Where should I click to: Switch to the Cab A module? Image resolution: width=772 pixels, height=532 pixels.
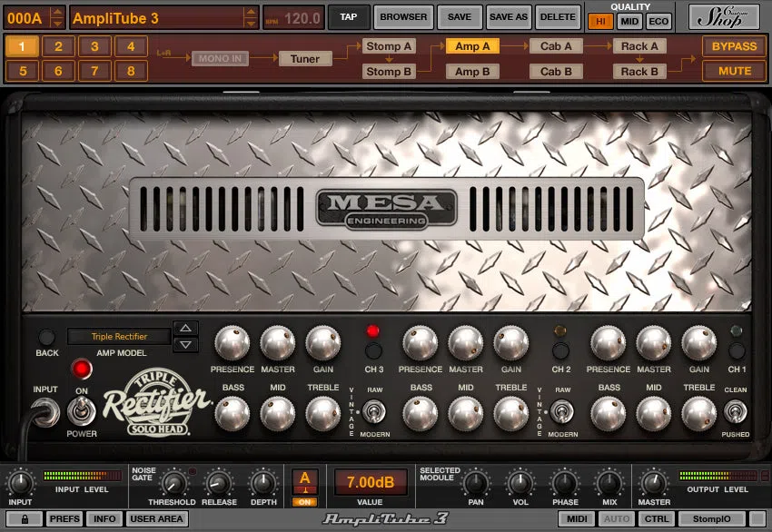tap(556, 46)
